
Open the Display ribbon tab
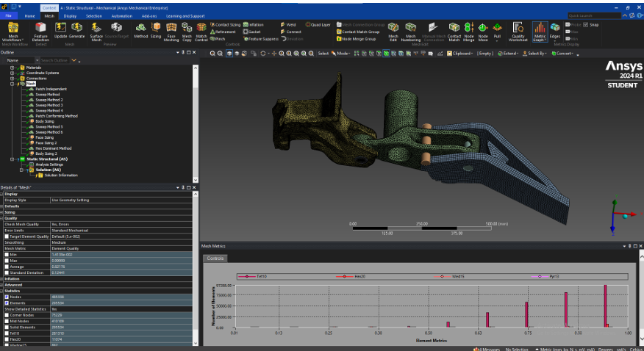pos(70,15)
